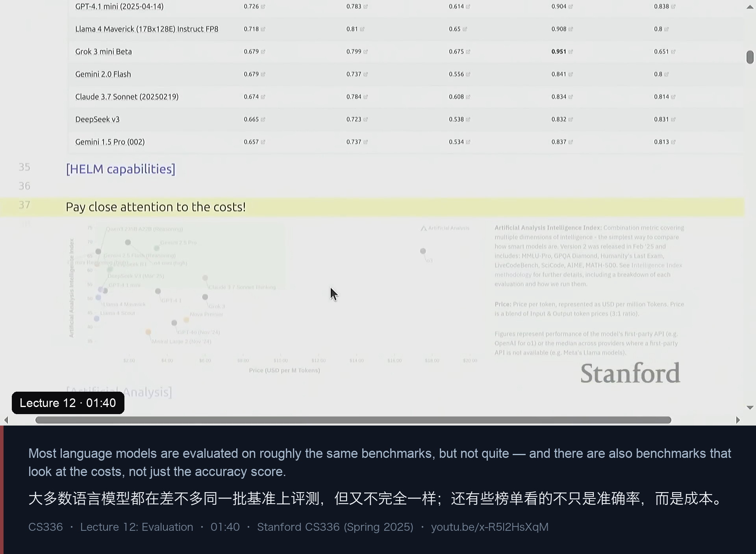
Task: Click "Stanford CS336 (Spring 2025)" in the footer
Action: pyautogui.click(x=335, y=527)
